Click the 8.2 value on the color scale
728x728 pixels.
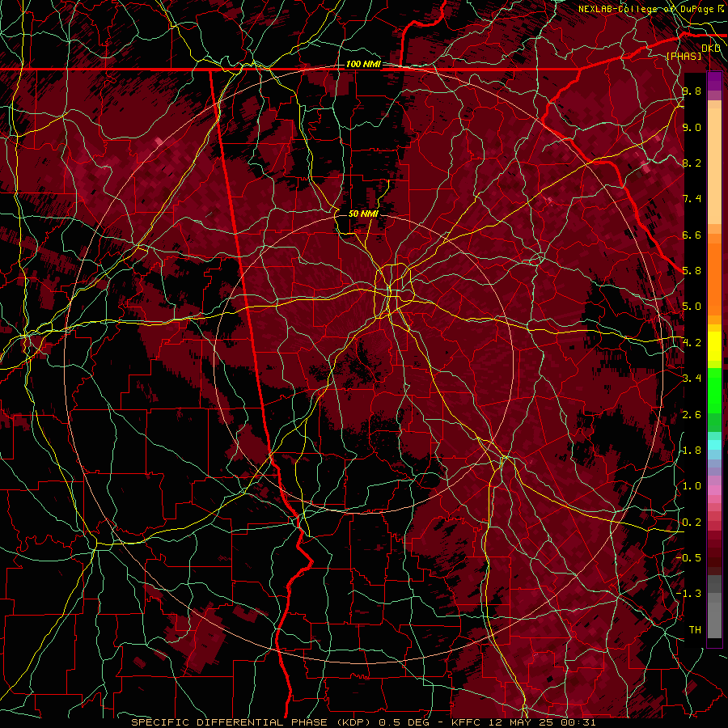[x=692, y=163]
